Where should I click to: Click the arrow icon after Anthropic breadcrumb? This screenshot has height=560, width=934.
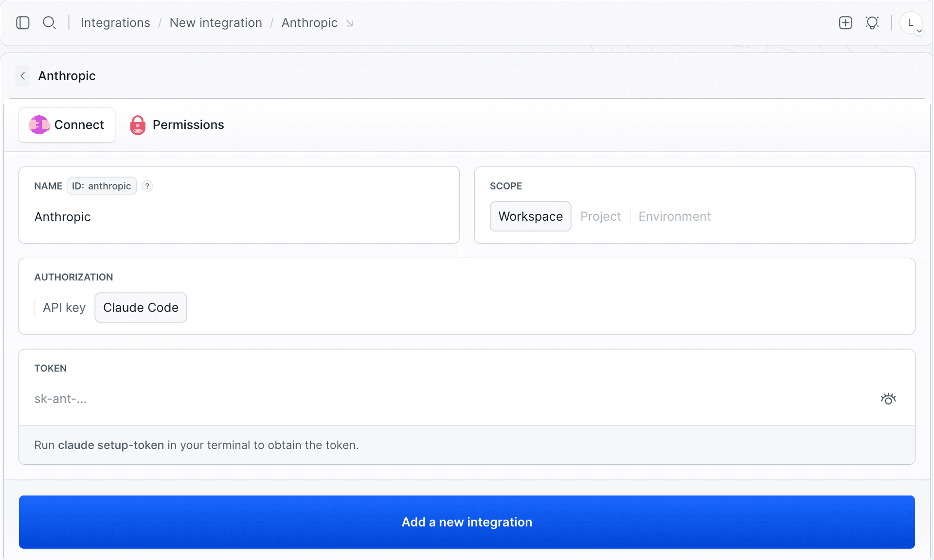[349, 23]
